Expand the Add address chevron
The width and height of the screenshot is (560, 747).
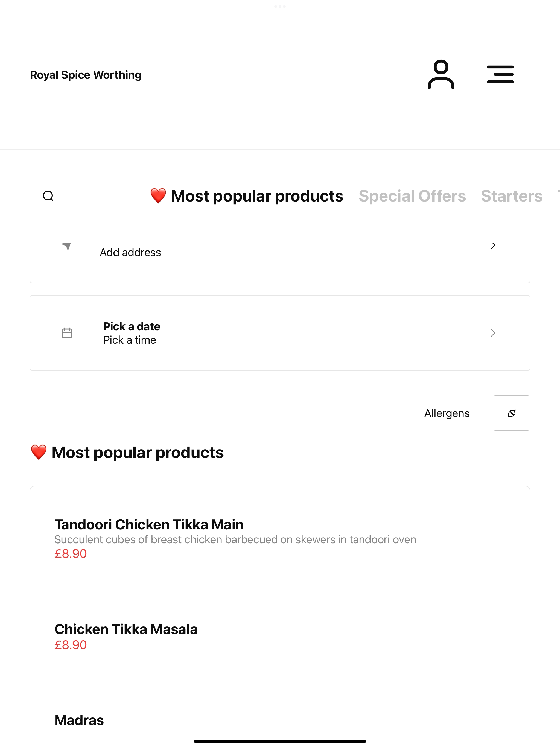[493, 246]
